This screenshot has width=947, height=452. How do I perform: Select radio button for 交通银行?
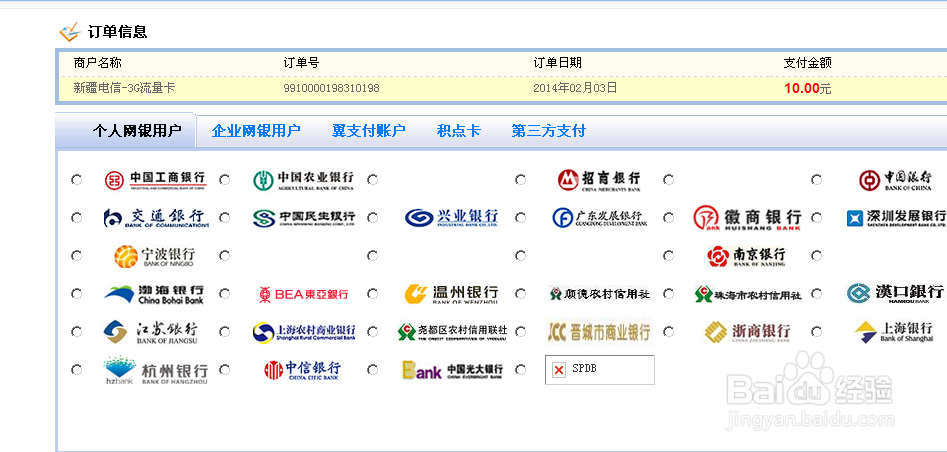[77, 218]
